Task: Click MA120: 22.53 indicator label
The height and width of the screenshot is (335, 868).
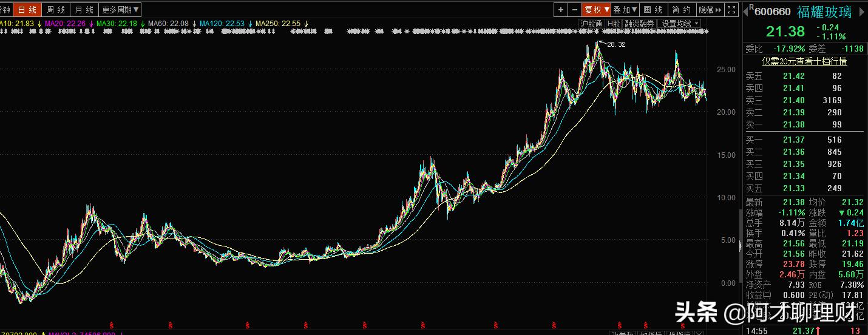Action: tap(222, 24)
